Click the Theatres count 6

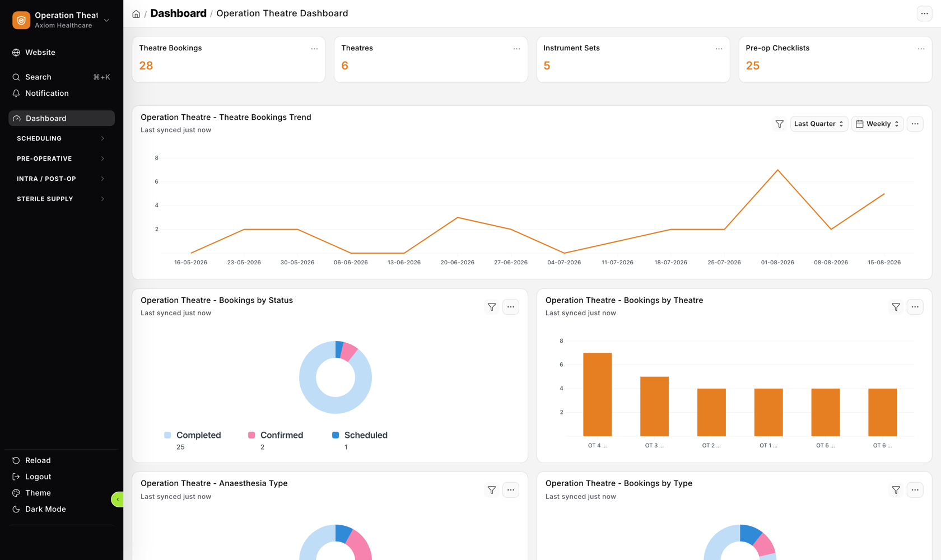345,66
